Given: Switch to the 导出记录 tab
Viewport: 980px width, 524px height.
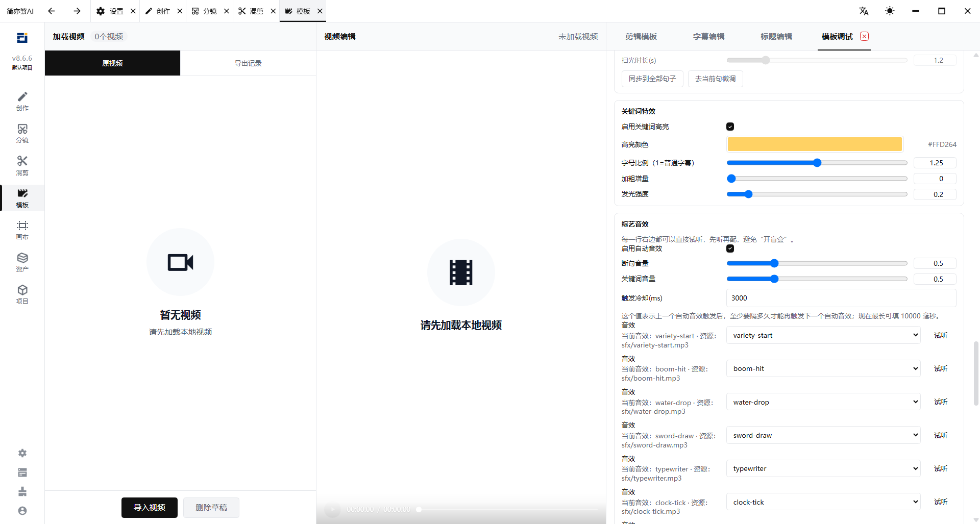Looking at the screenshot, I should 248,63.
